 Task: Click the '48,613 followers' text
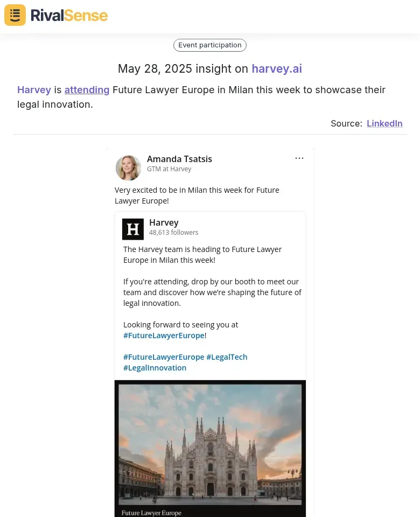coord(174,233)
